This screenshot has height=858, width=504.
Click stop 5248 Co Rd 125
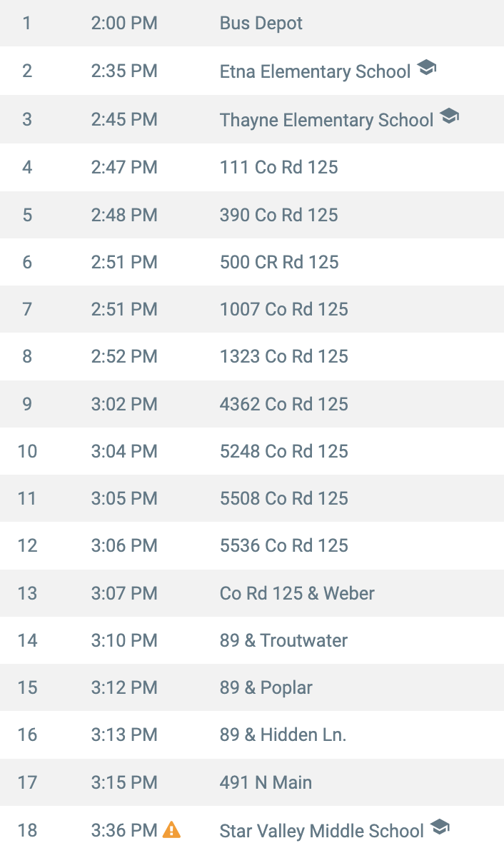coord(284,451)
